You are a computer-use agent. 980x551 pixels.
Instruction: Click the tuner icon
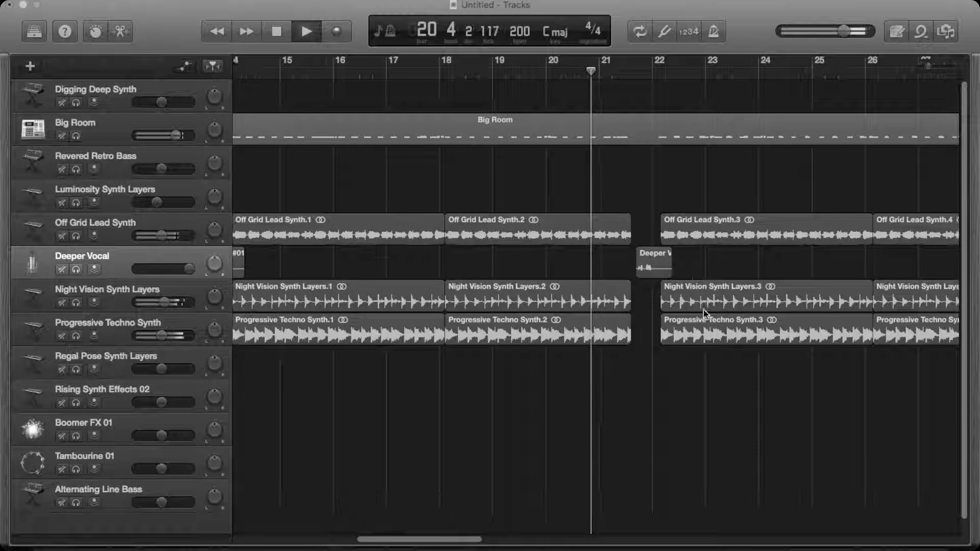[664, 32]
